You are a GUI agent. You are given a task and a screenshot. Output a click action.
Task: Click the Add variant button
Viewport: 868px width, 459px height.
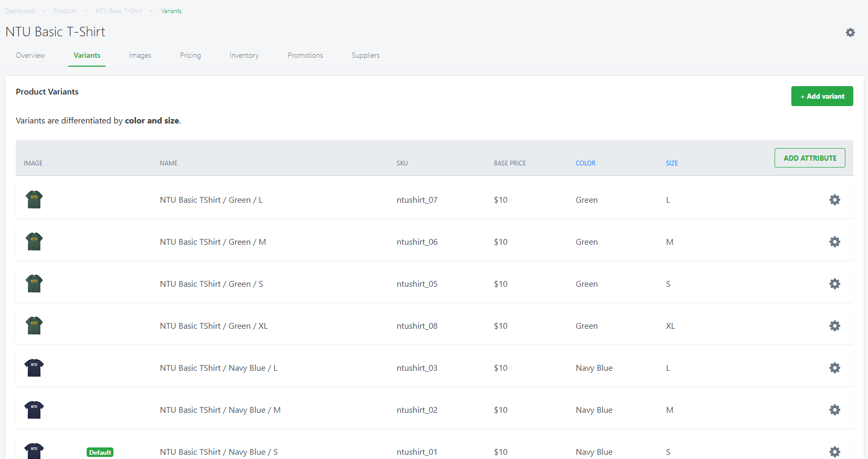(822, 96)
